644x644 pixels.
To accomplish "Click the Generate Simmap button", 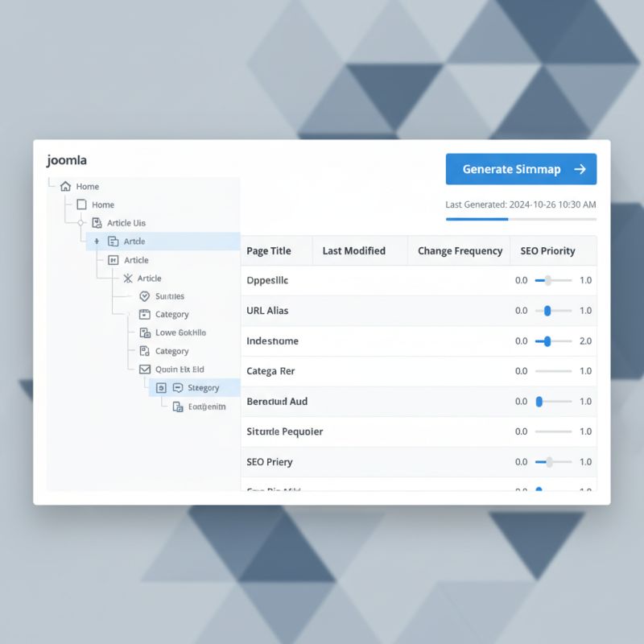I will 521,169.
